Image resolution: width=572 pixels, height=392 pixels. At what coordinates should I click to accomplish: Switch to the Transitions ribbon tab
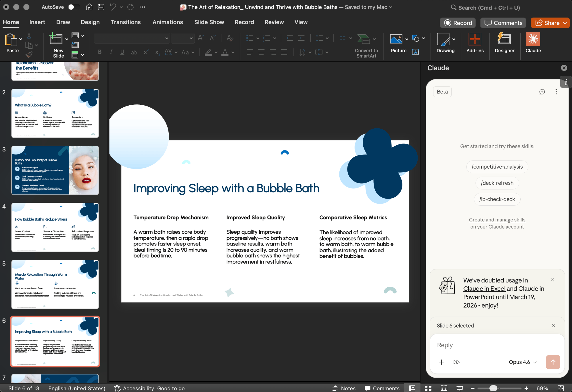126,22
